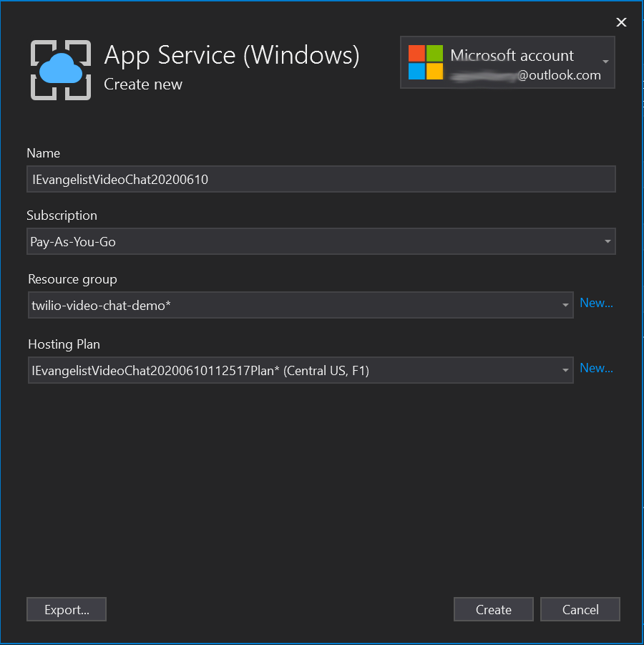The height and width of the screenshot is (645, 644).
Task: Click the "App Service (Windows)" title text
Action: [x=232, y=56]
